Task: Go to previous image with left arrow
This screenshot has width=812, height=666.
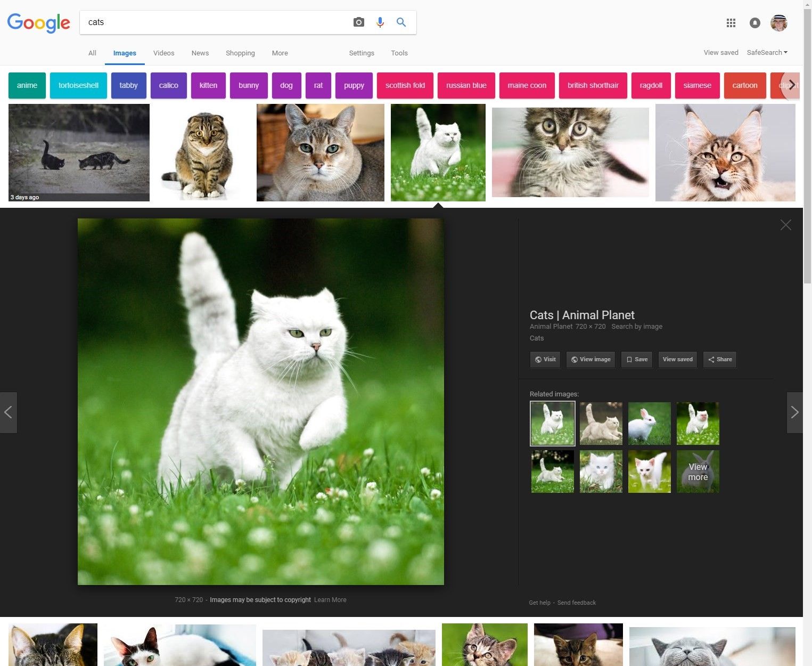Action: tap(9, 412)
